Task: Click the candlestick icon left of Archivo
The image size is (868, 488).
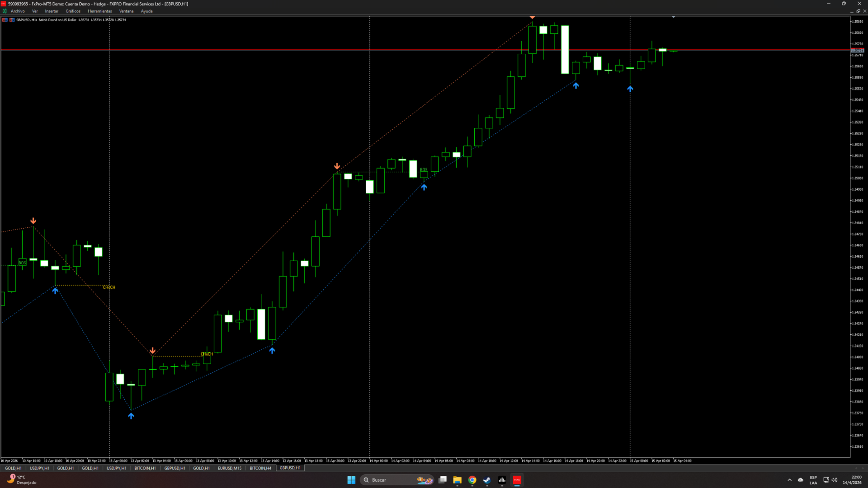Action: pos(5,11)
